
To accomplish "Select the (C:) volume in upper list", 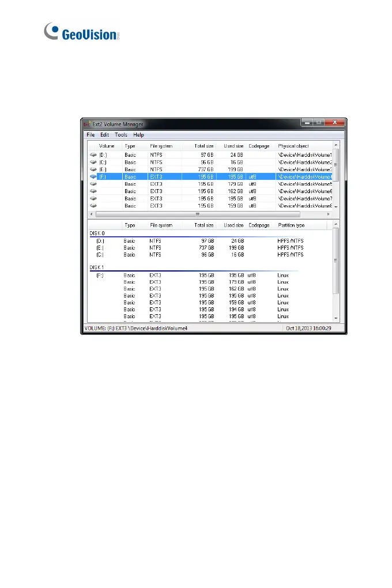I will pos(210,163).
